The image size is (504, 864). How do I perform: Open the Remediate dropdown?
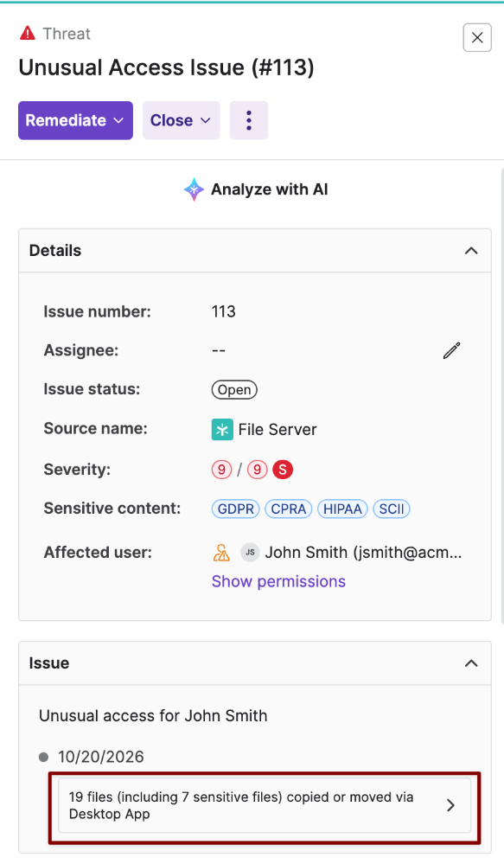(75, 120)
